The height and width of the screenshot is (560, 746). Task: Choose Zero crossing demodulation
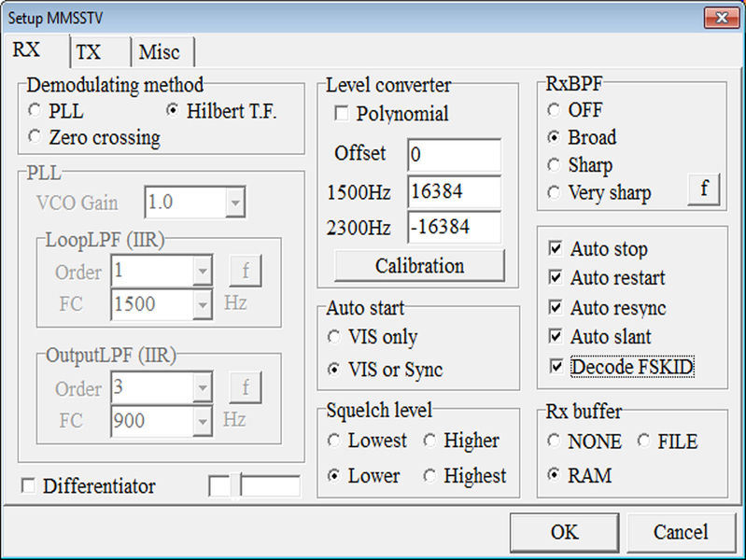click(35, 138)
